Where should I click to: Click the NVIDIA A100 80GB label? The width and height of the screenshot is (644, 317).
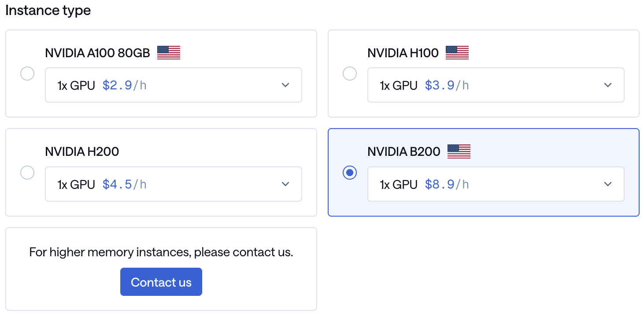97,53
